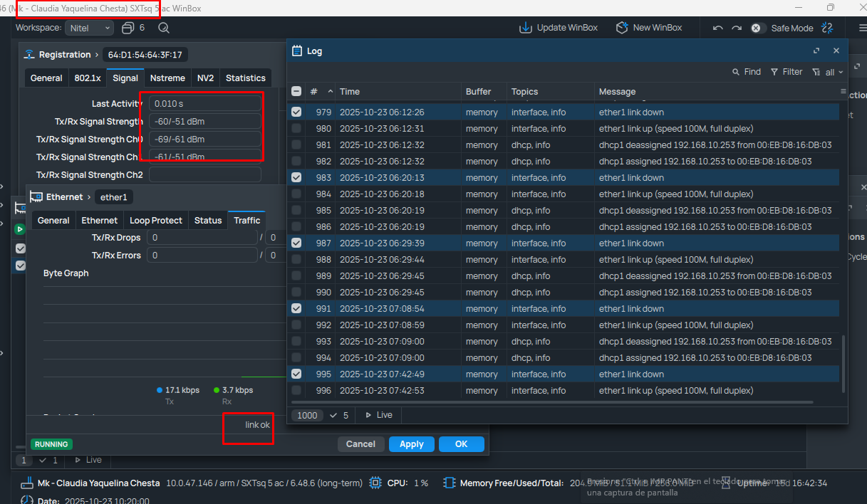The image size is (867, 504).
Task: Click the Apply button in the Ethernet dialog
Action: 411,444
